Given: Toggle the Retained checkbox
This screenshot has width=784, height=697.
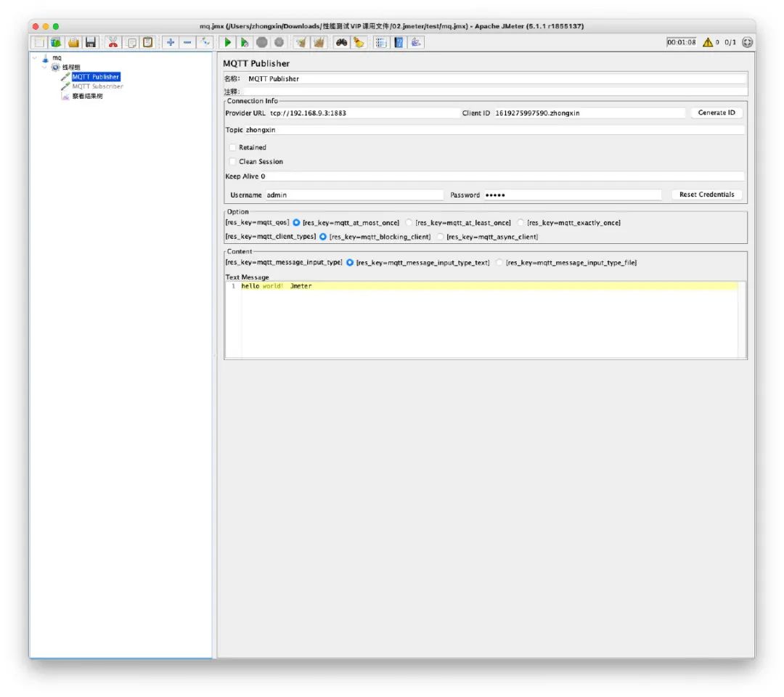Looking at the screenshot, I should (232, 147).
